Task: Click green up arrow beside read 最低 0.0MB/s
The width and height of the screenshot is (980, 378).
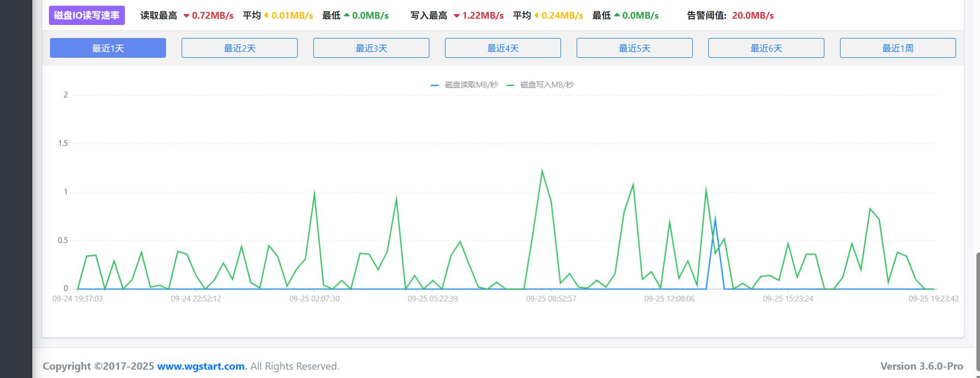Action: coord(347,15)
